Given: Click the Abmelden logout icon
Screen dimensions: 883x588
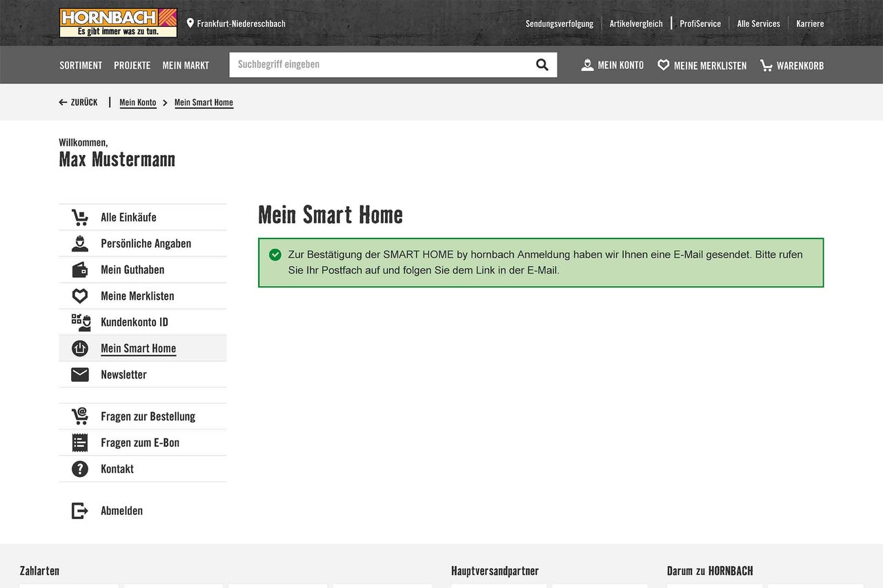Looking at the screenshot, I should click(80, 511).
